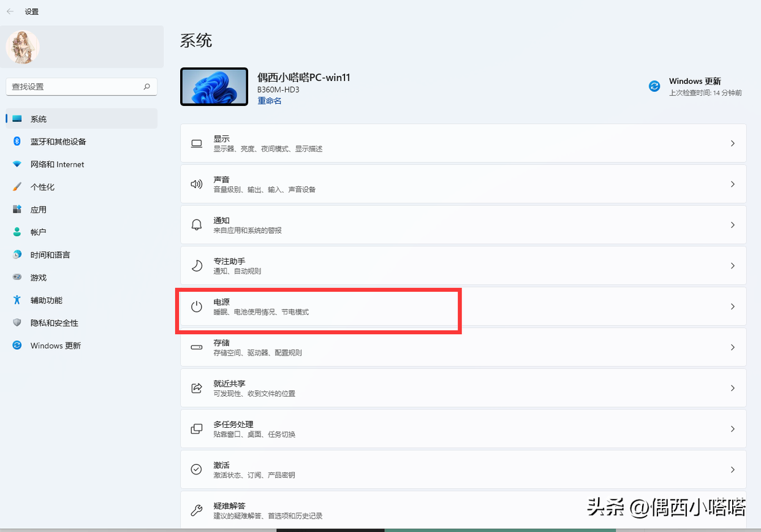
Task: Click the 重命名 link under the PC name
Action: (x=270, y=101)
